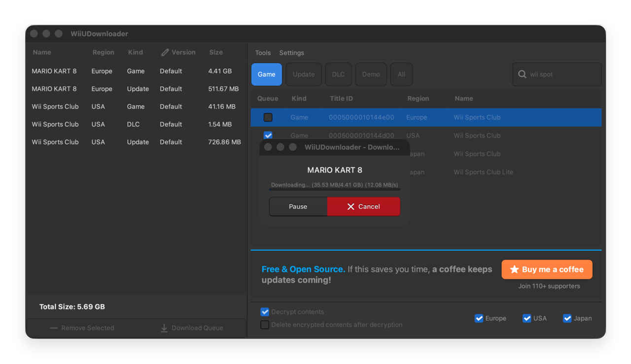
Task: Toggle the Europe region filter checkbox
Action: (x=479, y=318)
